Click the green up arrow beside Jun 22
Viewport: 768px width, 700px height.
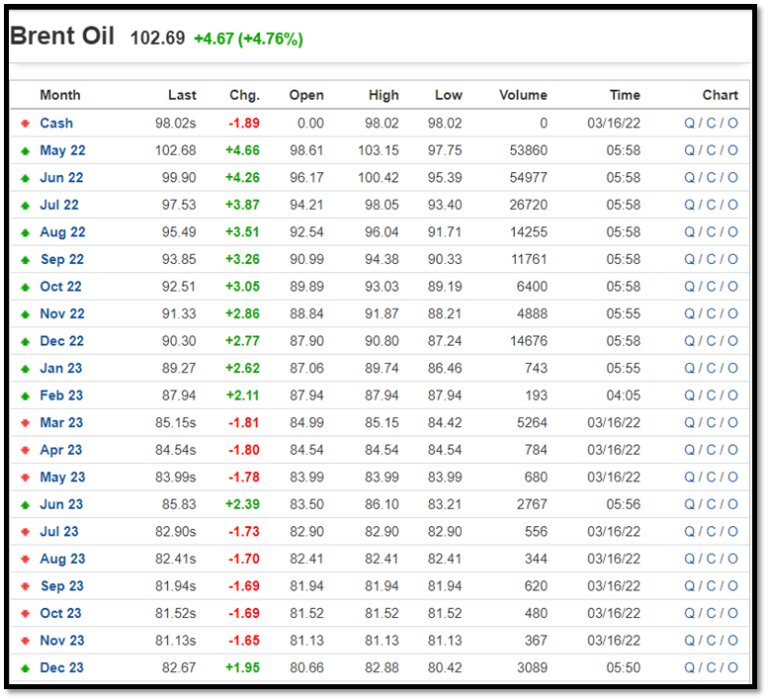(x=26, y=178)
